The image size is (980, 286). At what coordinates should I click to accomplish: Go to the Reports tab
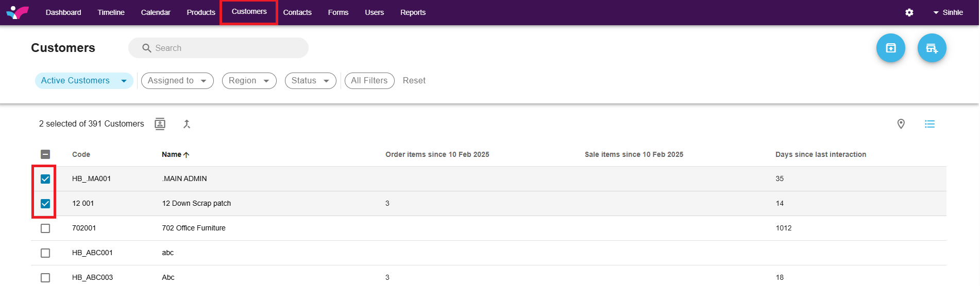click(413, 12)
